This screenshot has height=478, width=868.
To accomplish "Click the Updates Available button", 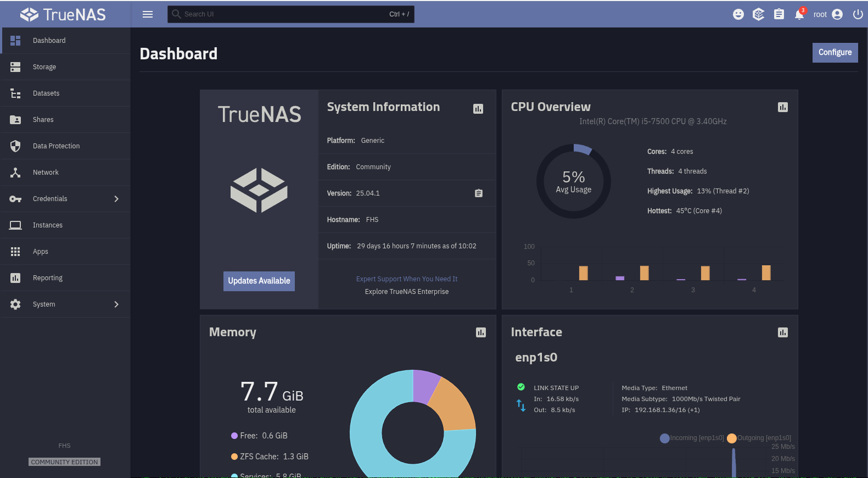I will click(259, 281).
